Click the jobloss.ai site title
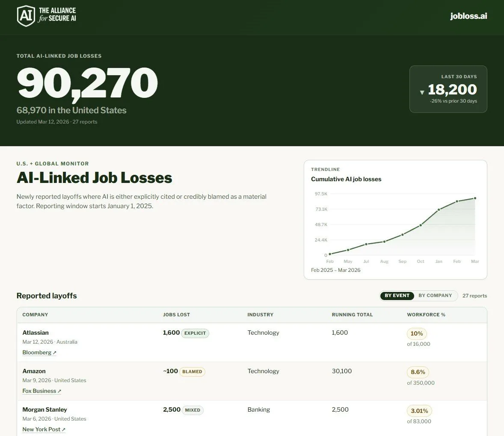Viewport: 504px width, 436px height. click(468, 16)
